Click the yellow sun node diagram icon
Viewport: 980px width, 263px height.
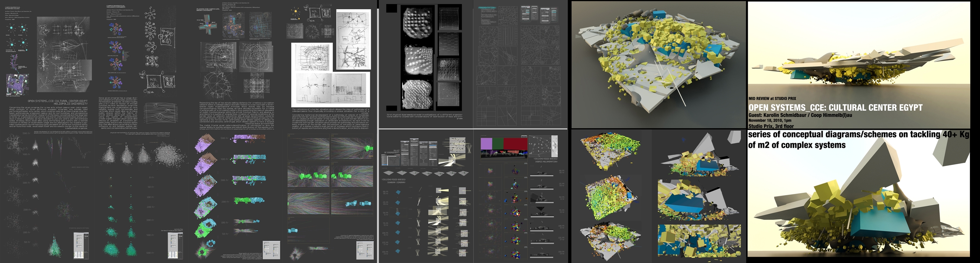click(296, 12)
